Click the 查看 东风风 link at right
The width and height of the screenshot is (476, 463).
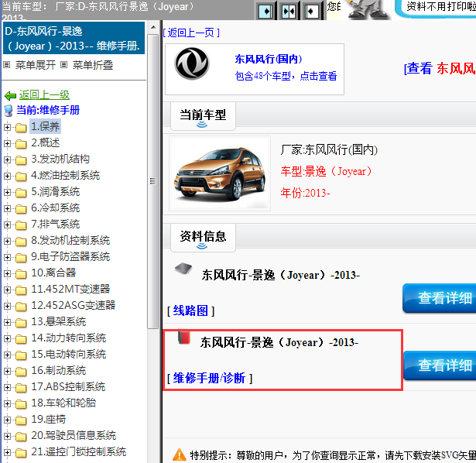[x=440, y=68]
